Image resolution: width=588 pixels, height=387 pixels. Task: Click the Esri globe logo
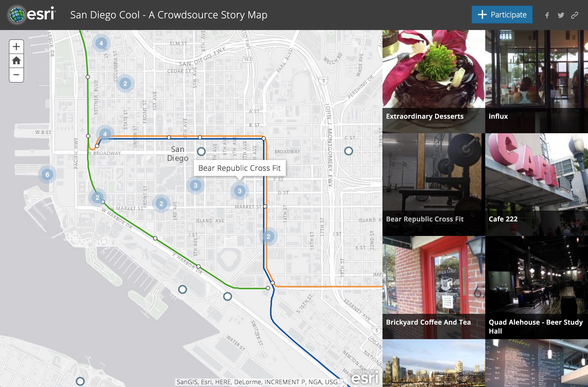tap(17, 15)
